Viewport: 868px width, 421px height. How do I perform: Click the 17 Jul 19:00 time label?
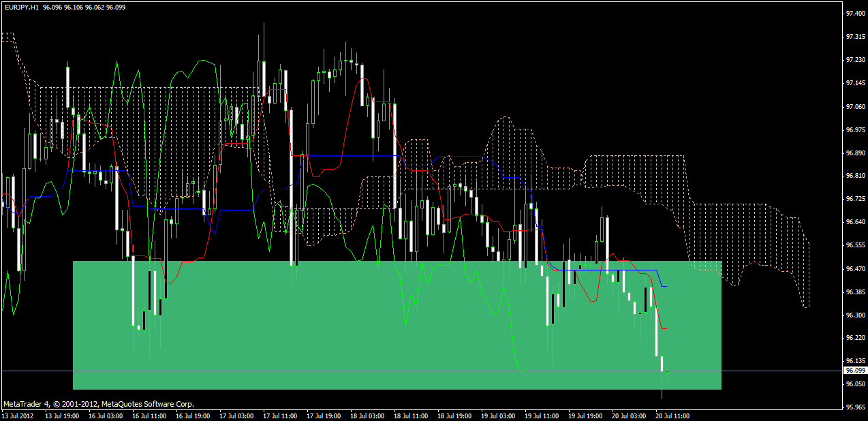[324, 416]
